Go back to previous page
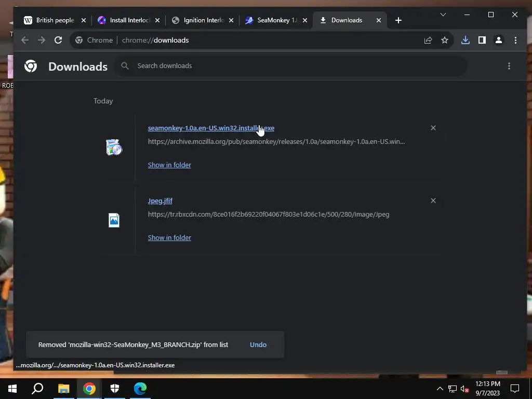Screen dimensions: 532x399 point(25,40)
